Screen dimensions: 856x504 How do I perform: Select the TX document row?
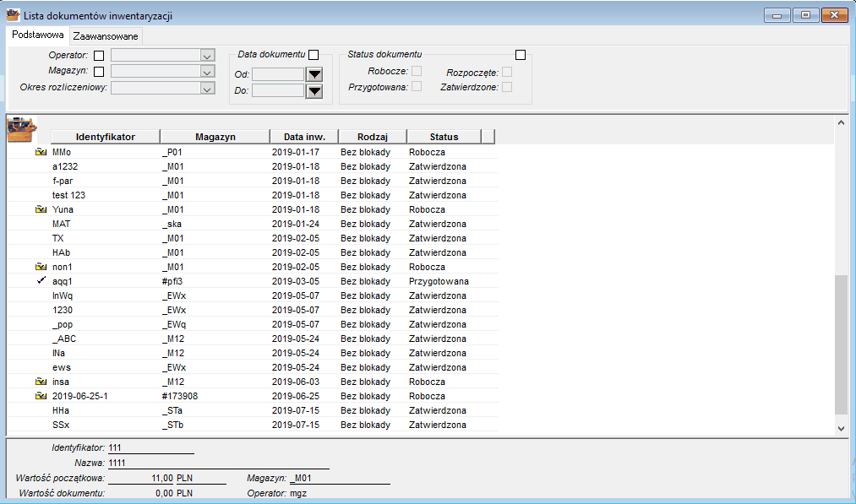(x=253, y=238)
